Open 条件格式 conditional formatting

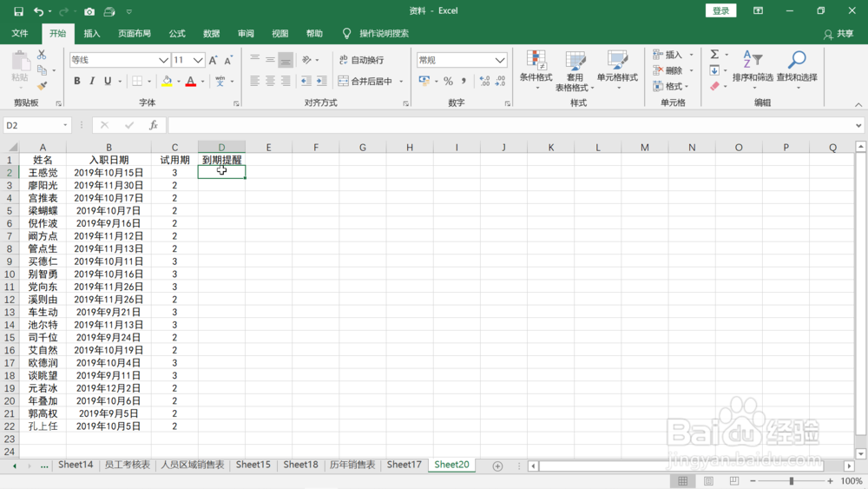pos(536,70)
